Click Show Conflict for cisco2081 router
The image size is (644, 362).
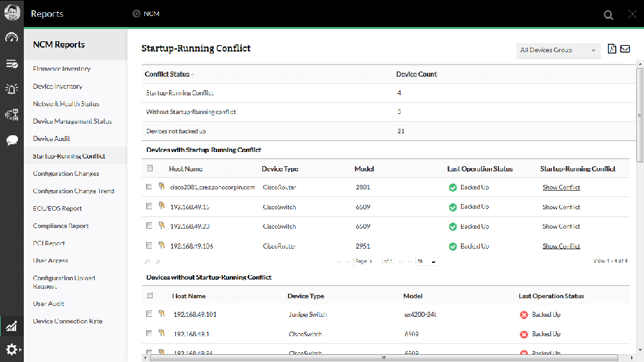[x=561, y=187]
